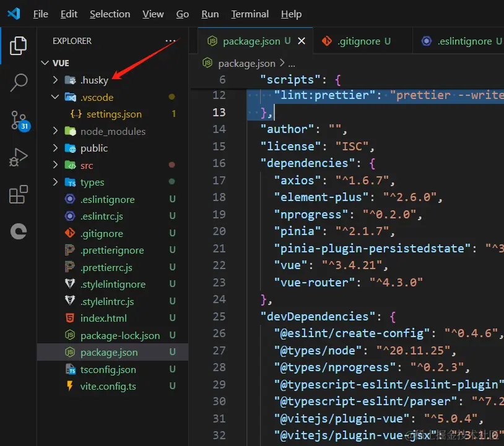
Task: Click the VS Code logo icon
Action: point(14,14)
